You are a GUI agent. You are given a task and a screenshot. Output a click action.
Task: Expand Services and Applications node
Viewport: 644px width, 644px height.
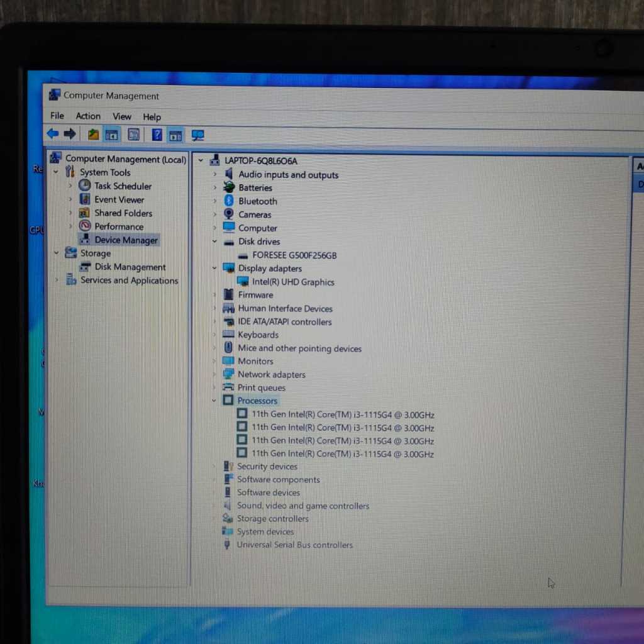click(57, 280)
